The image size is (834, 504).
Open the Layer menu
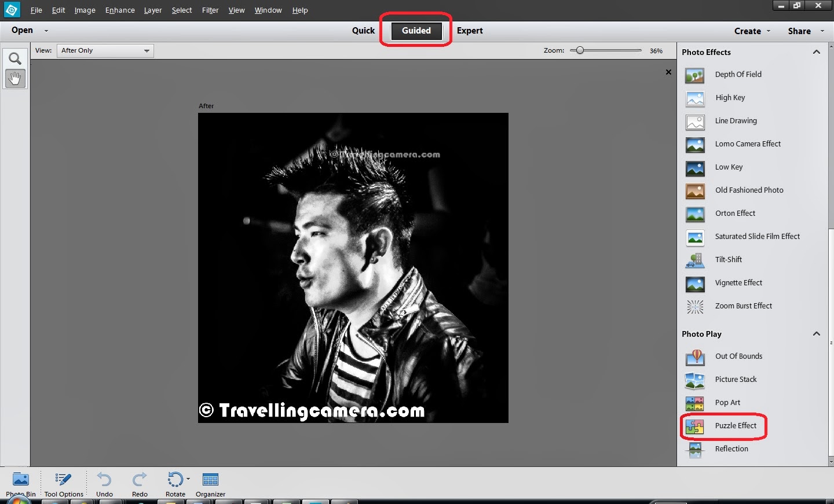(x=153, y=10)
